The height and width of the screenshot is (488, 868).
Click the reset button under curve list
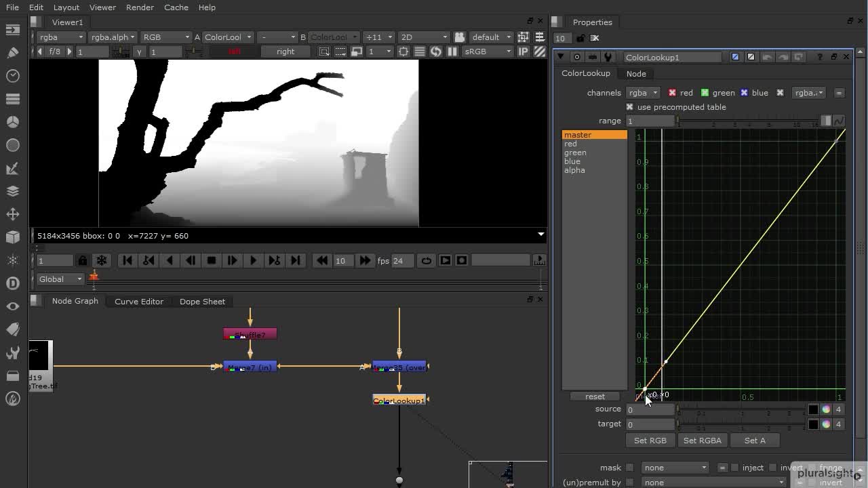[x=595, y=396]
